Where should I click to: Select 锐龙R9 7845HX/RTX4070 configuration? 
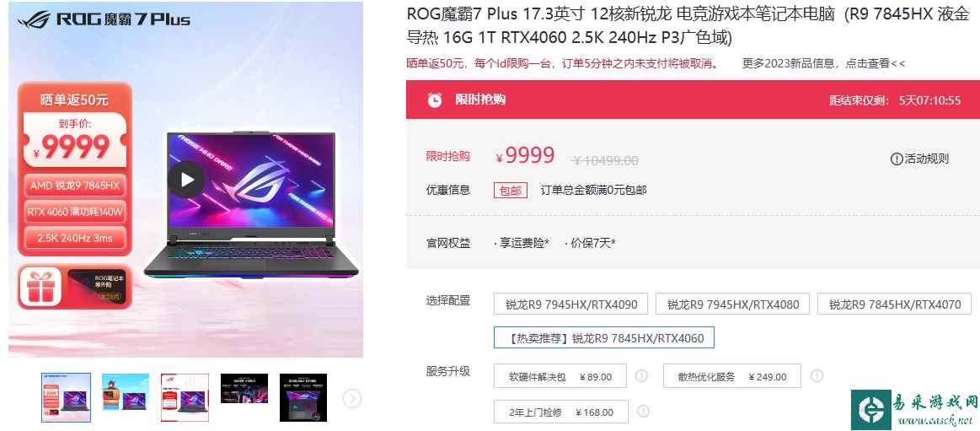pos(894,304)
